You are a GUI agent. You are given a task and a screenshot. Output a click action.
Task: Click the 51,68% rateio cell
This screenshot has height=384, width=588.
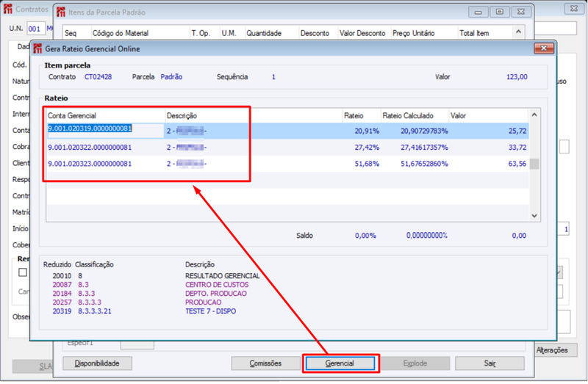pos(367,164)
